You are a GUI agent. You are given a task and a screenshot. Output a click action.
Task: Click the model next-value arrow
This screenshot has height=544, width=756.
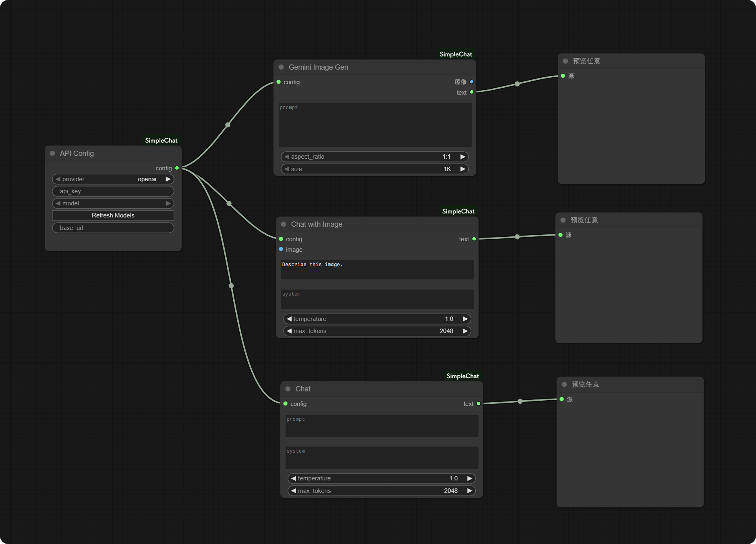click(168, 203)
